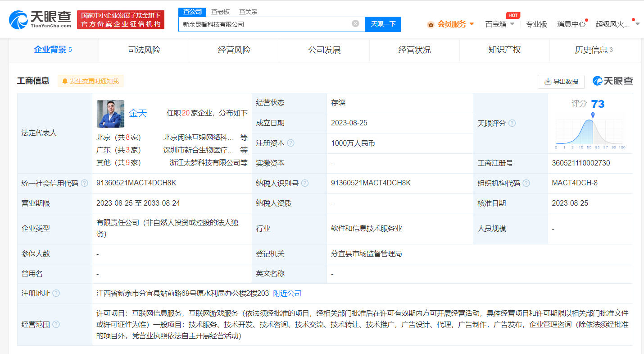Click the 天眼评分 question mark icon
644x354 pixels.
click(511, 123)
